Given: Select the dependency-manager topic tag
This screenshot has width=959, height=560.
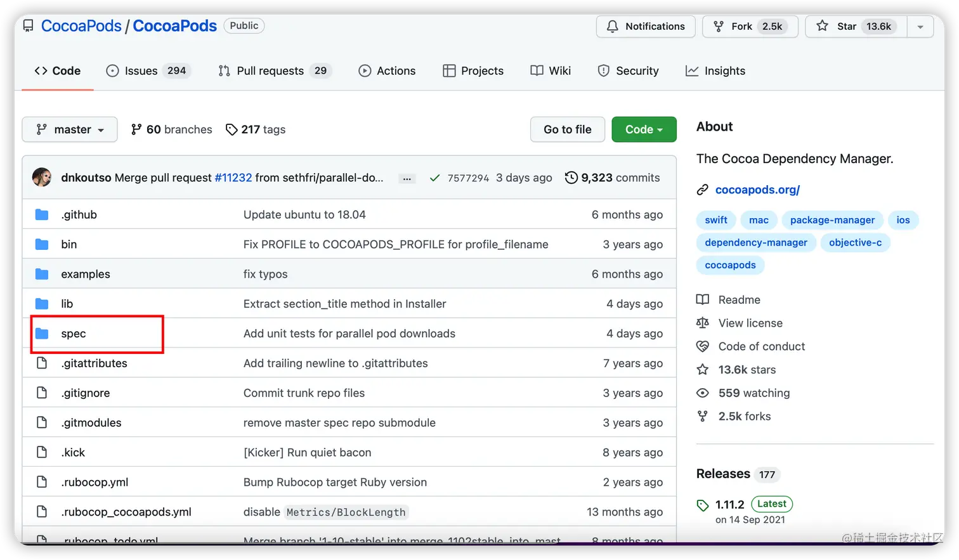Looking at the screenshot, I should [756, 243].
